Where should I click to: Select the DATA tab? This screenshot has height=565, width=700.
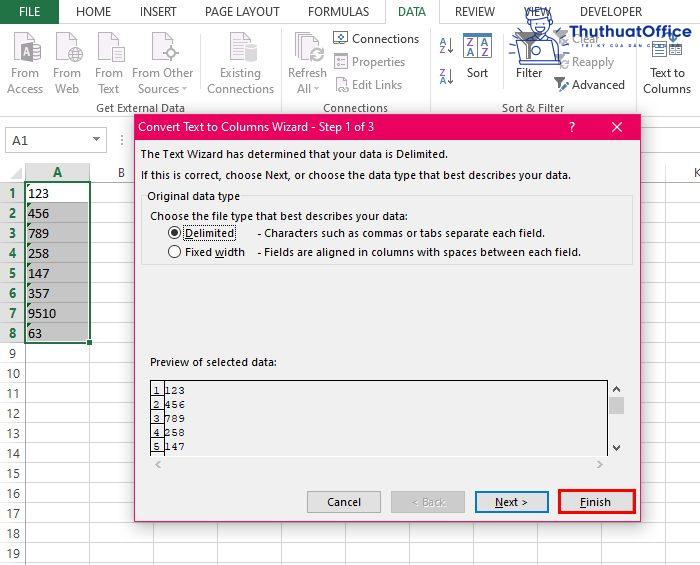pos(412,12)
